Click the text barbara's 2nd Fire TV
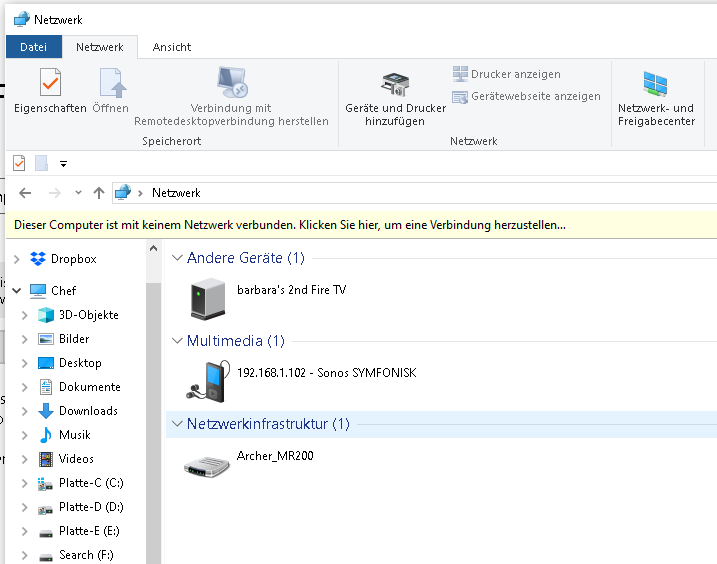The width and height of the screenshot is (717, 564). (292, 290)
